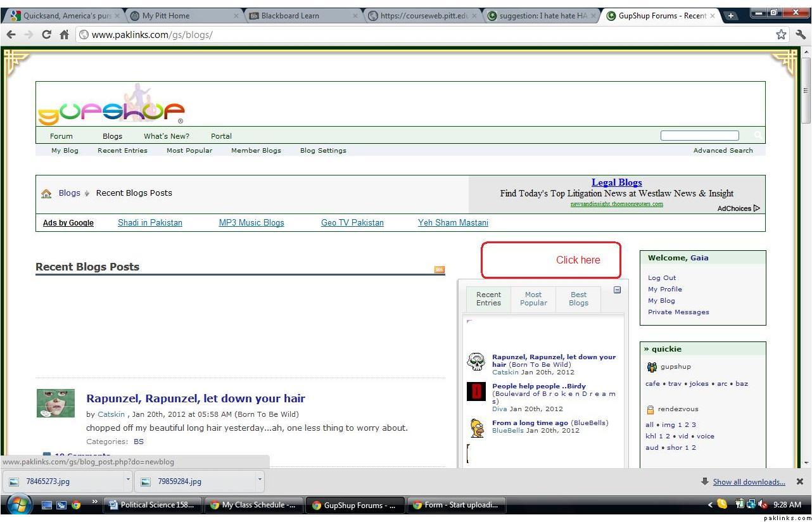Open dropdown arrow for 79859284.jpg download
Viewport: 812px width, 522px height.
[x=260, y=480]
